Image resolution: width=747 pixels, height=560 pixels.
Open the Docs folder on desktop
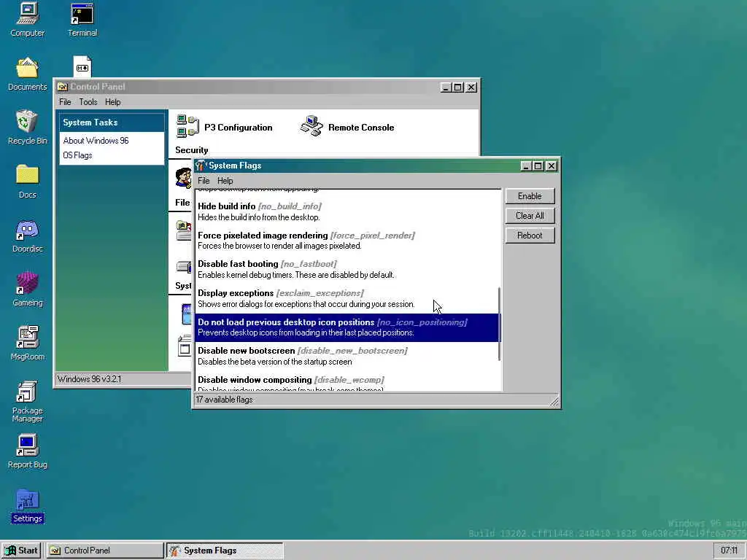pos(27,182)
